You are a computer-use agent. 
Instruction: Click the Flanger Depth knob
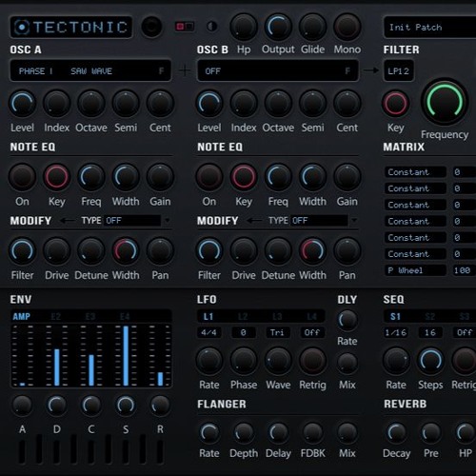[244, 432]
